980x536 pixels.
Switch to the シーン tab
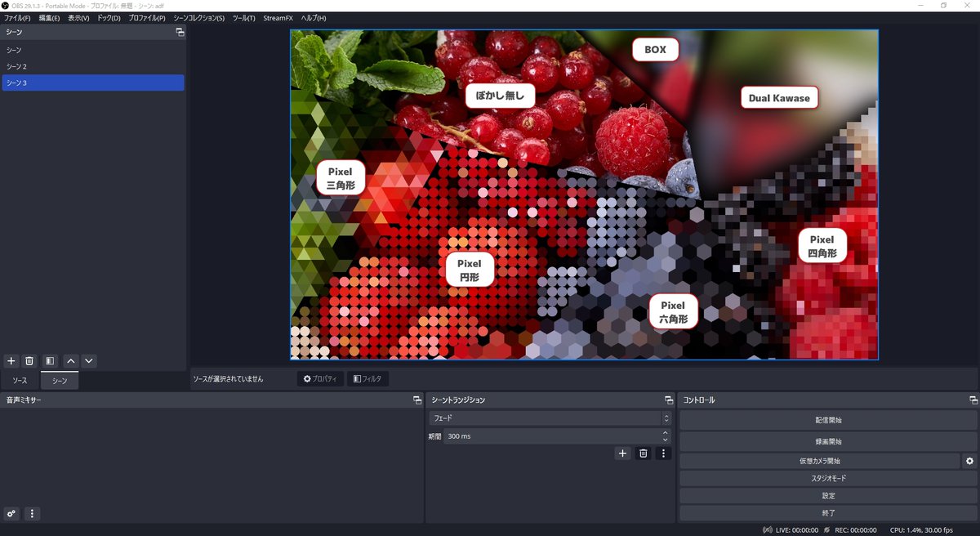pyautogui.click(x=60, y=381)
